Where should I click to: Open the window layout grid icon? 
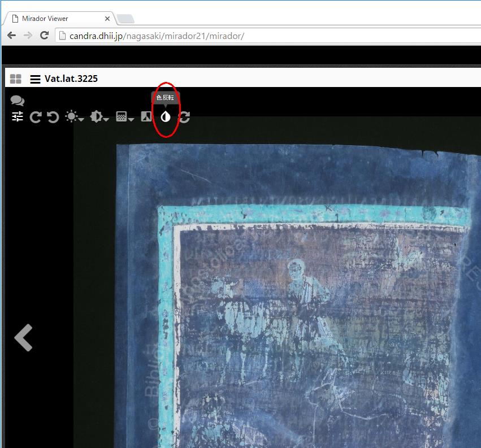16,79
